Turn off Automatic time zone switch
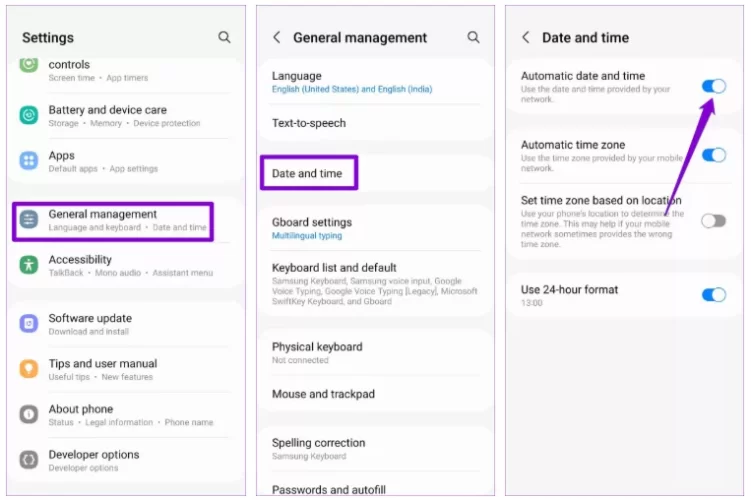 [713, 155]
